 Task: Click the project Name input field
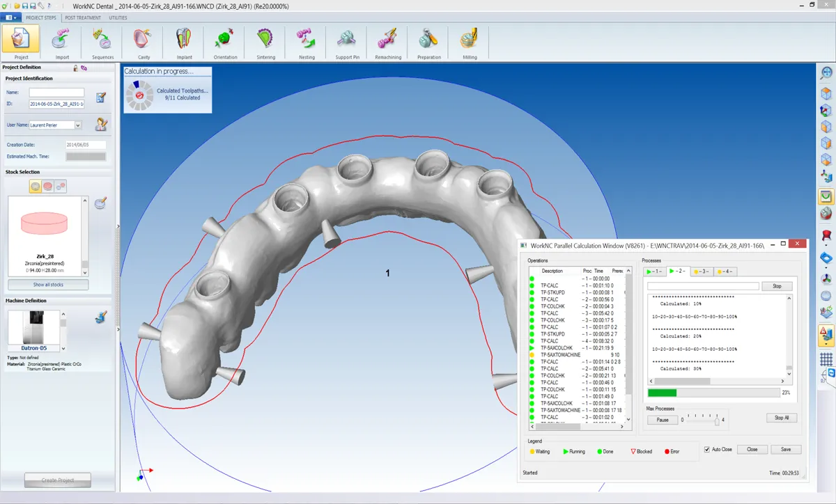coord(56,93)
